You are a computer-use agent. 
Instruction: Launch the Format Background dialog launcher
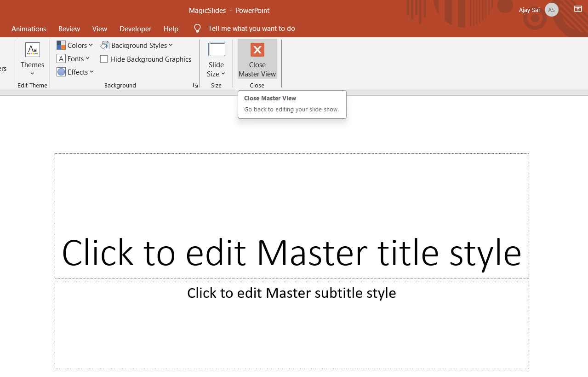[x=195, y=85]
